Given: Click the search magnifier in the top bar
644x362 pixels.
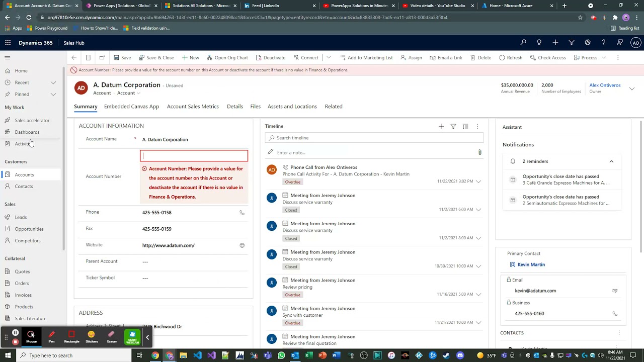Looking at the screenshot, I should (523, 43).
